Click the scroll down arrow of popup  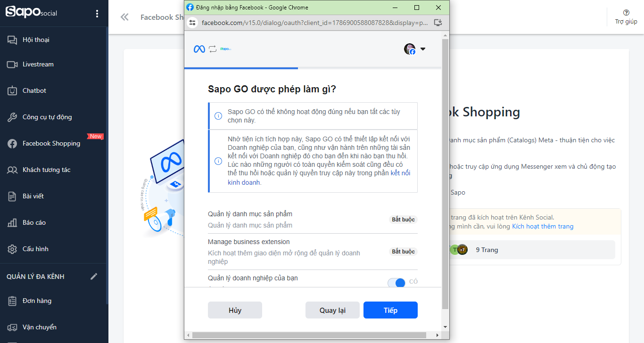point(446,327)
